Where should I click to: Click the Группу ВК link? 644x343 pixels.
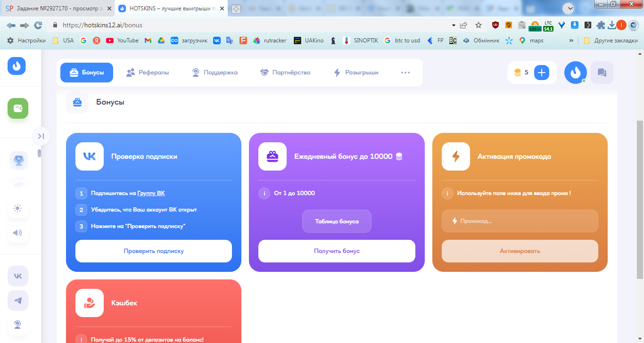coord(151,193)
